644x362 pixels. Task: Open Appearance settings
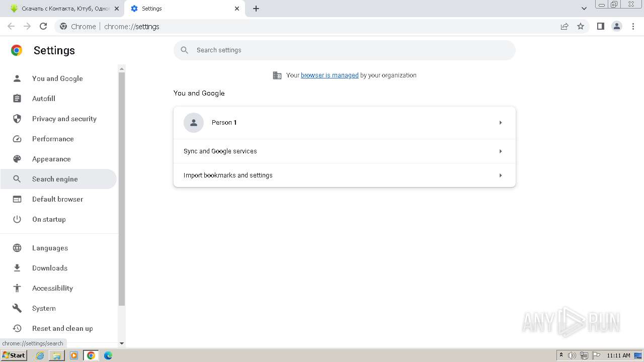coord(58,159)
